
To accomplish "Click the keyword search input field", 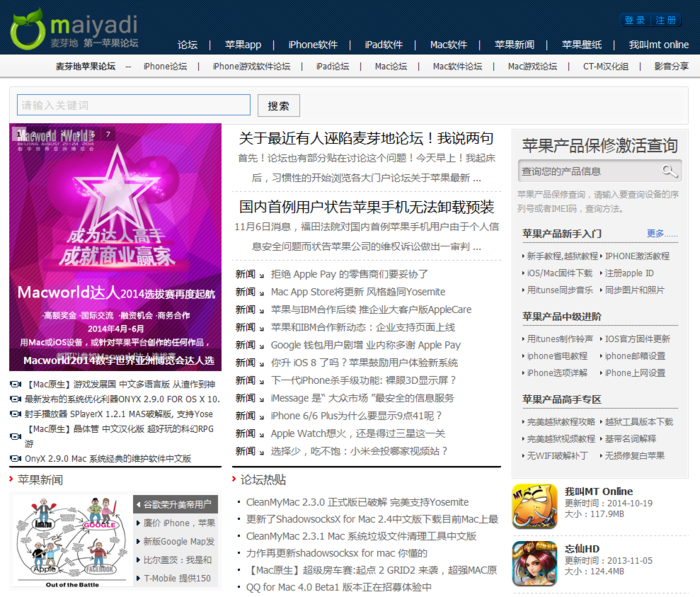I will coord(133,105).
